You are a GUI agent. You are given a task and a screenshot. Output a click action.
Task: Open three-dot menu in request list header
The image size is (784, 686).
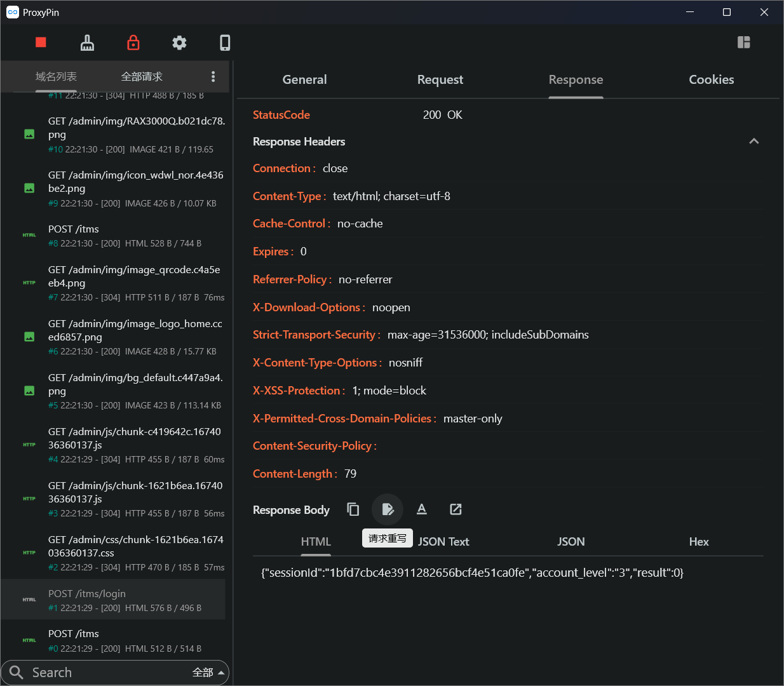click(213, 77)
